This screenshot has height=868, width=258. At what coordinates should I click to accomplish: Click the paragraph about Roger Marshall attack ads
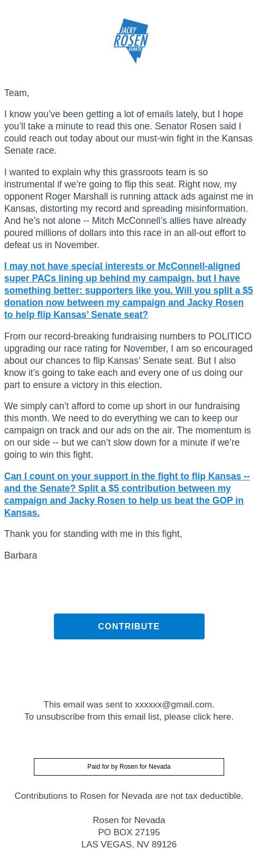pos(128,209)
